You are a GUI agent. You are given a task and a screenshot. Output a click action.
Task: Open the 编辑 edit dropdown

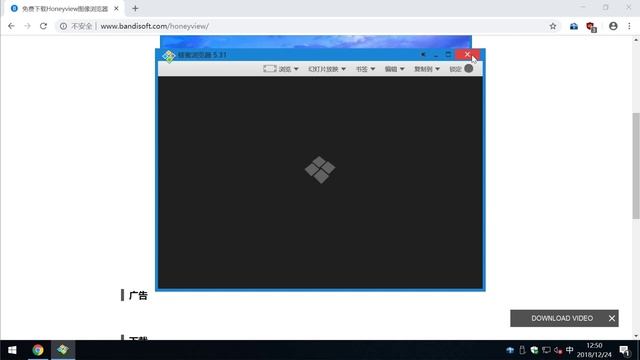pos(394,69)
